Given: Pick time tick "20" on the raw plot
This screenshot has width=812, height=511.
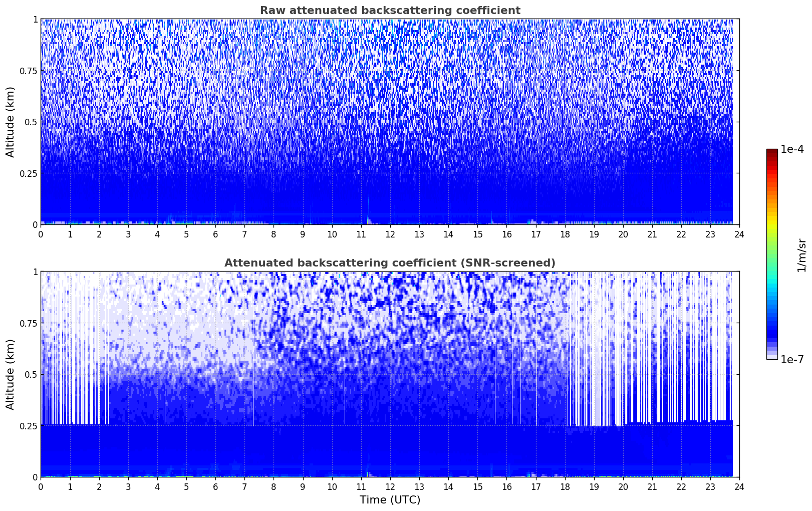Looking at the screenshot, I should 623,234.
